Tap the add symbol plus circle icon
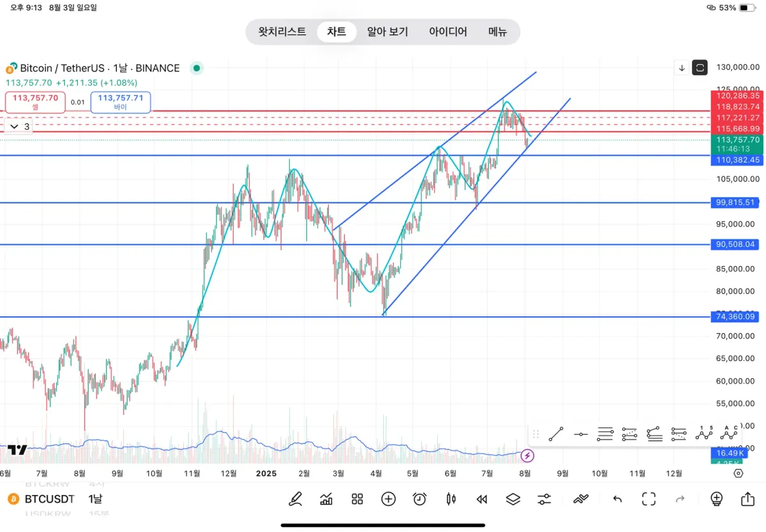The height and width of the screenshot is (532, 766). click(x=388, y=499)
